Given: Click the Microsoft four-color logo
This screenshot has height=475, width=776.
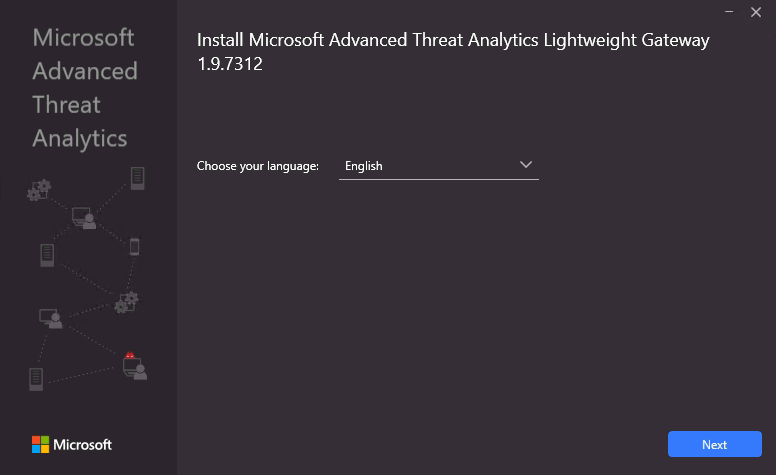Looking at the screenshot, I should pyautogui.click(x=41, y=444).
